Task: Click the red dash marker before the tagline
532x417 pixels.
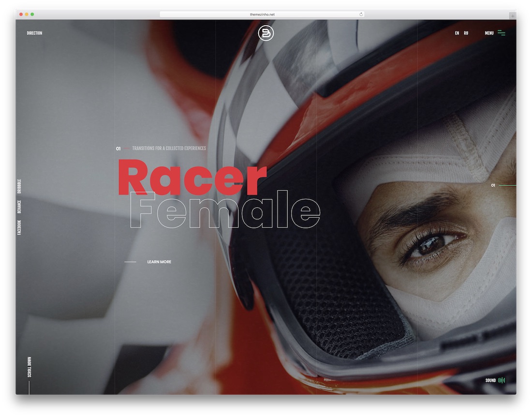Action: (x=127, y=149)
